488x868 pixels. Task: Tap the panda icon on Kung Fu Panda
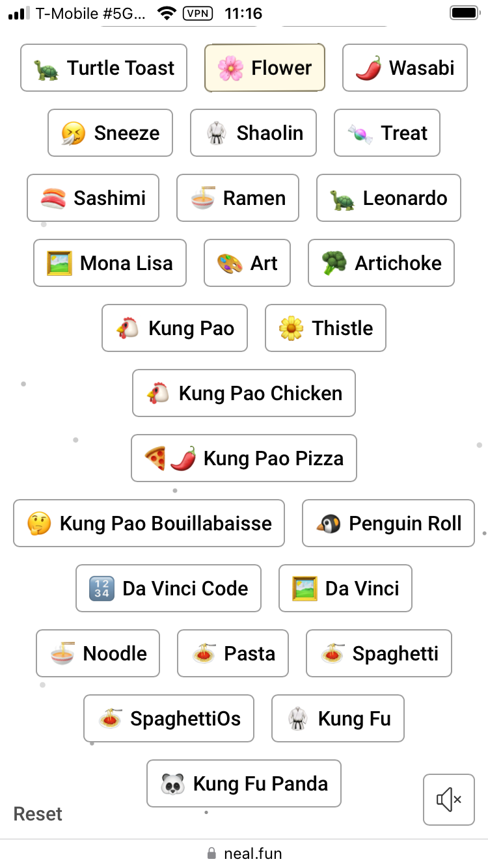coord(172,783)
